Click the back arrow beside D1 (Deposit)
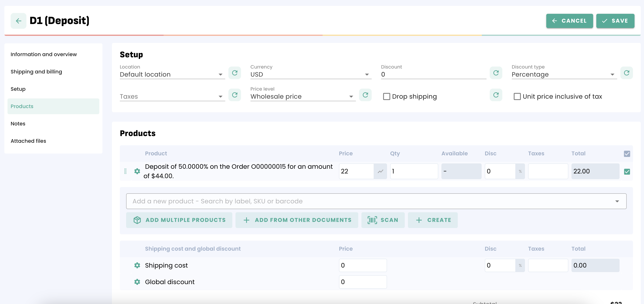The image size is (644, 304). [19, 21]
